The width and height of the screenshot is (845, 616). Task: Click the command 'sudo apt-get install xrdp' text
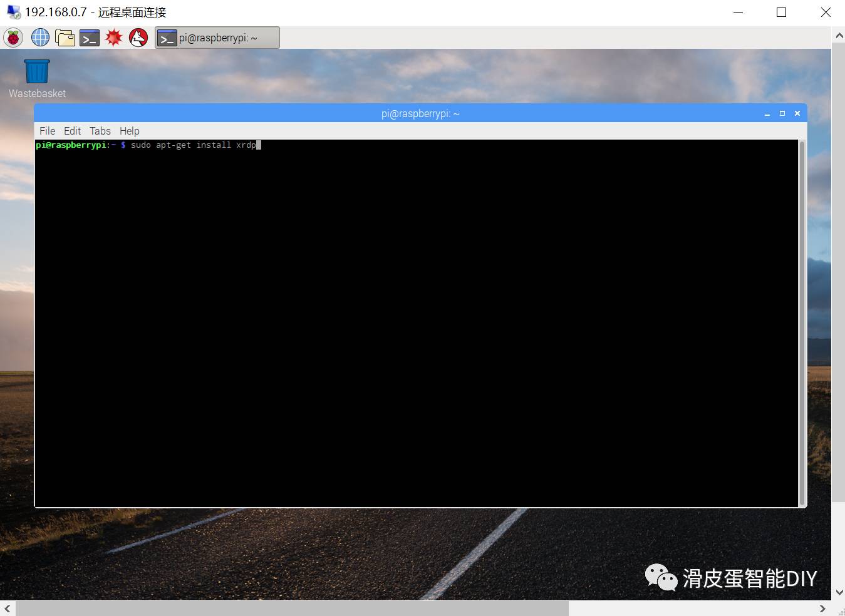(x=194, y=145)
